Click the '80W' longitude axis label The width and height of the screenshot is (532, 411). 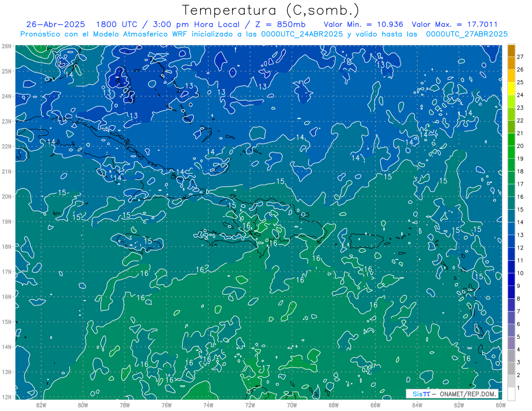pos(83,405)
